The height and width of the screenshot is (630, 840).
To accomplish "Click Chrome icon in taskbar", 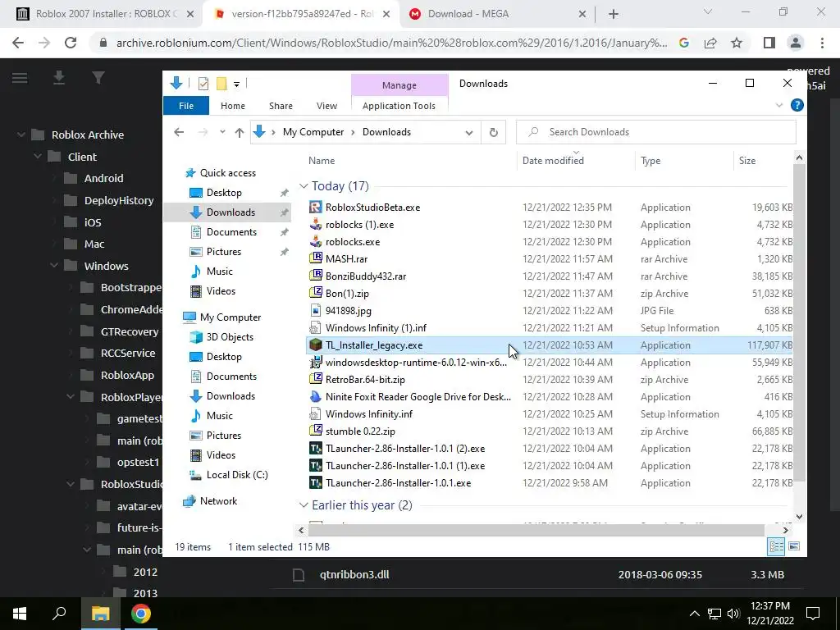I will (140, 614).
